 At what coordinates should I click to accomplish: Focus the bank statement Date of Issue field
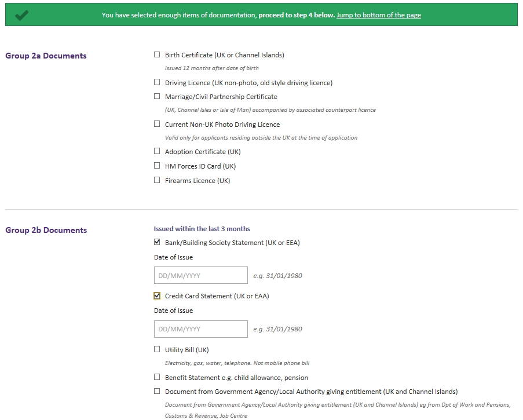pyautogui.click(x=200, y=275)
